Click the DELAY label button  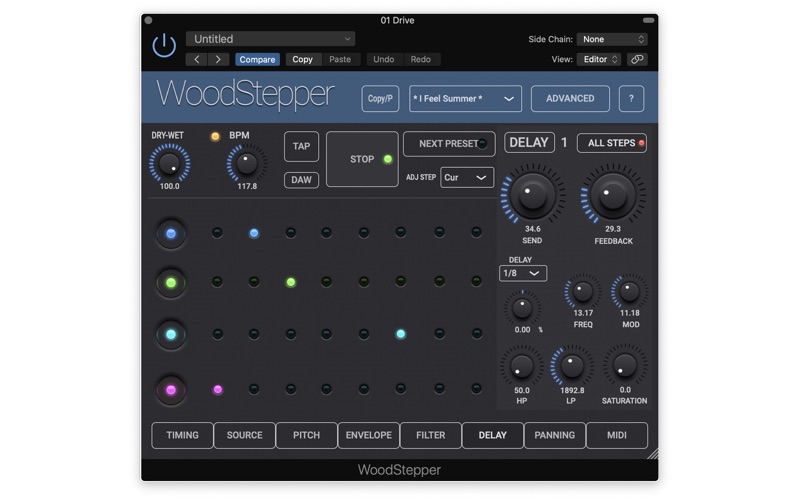pyautogui.click(x=529, y=143)
